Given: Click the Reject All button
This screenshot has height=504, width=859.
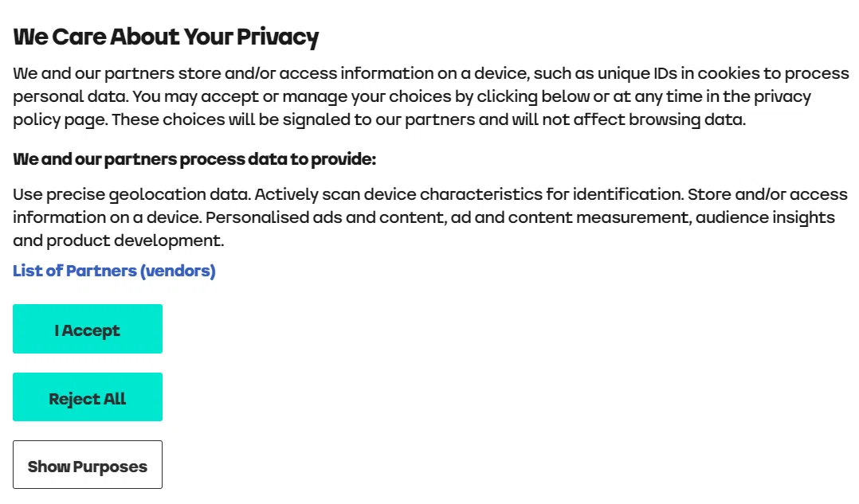Looking at the screenshot, I should 88,397.
